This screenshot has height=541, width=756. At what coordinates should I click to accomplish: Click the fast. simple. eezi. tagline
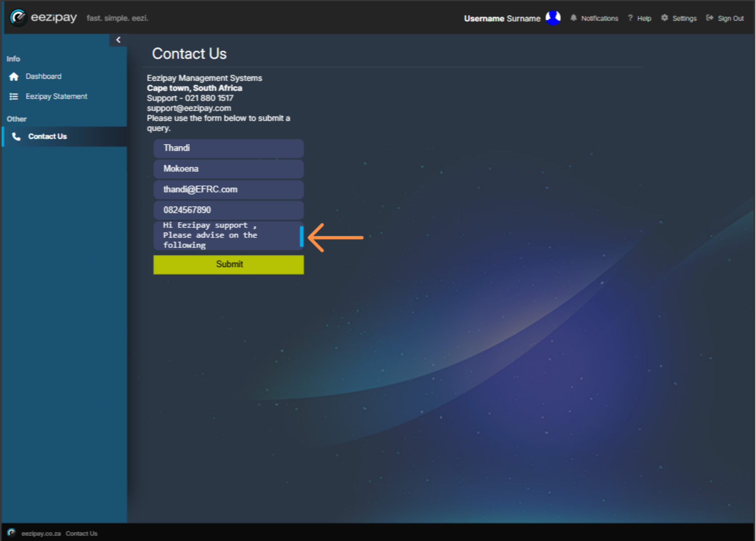pyautogui.click(x=117, y=18)
